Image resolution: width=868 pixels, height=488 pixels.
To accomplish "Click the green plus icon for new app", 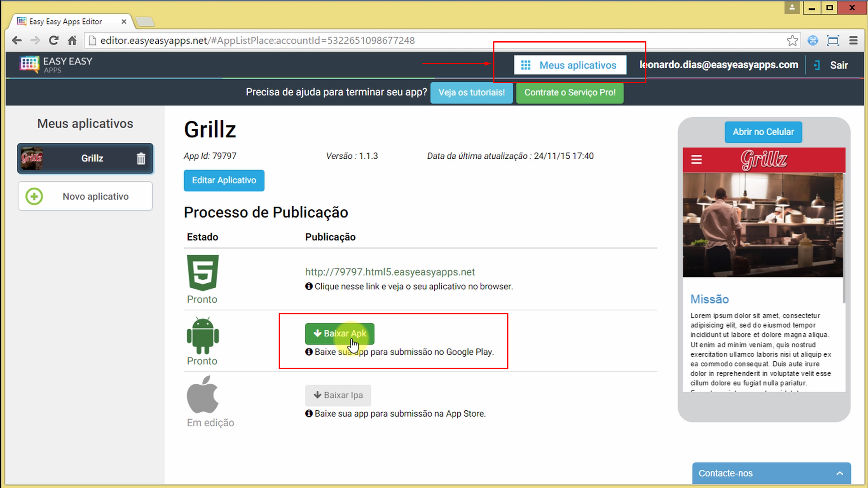I will [34, 196].
